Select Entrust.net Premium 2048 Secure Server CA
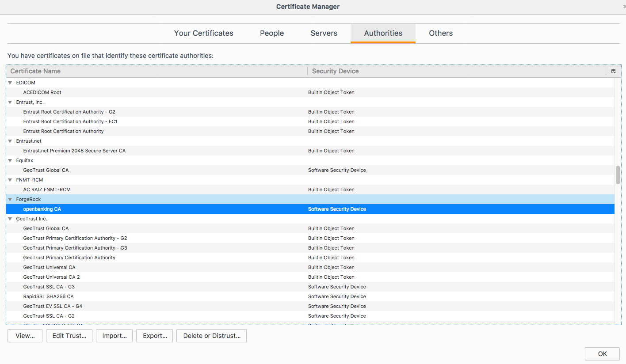 pos(310,151)
